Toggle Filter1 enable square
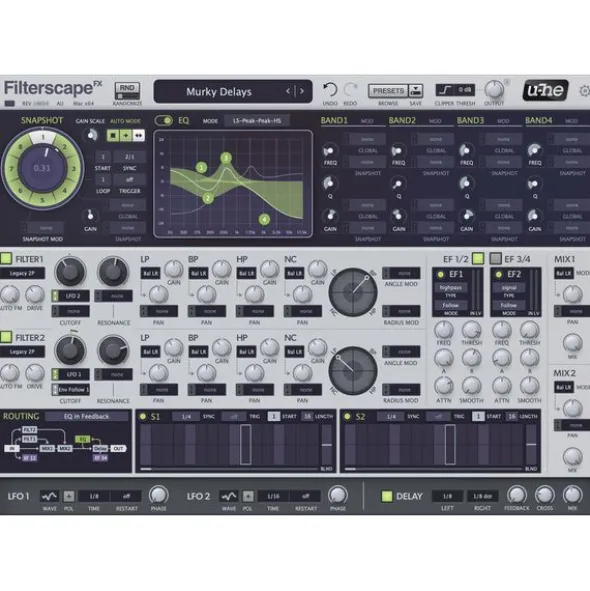The height and width of the screenshot is (591, 590). coord(6,259)
